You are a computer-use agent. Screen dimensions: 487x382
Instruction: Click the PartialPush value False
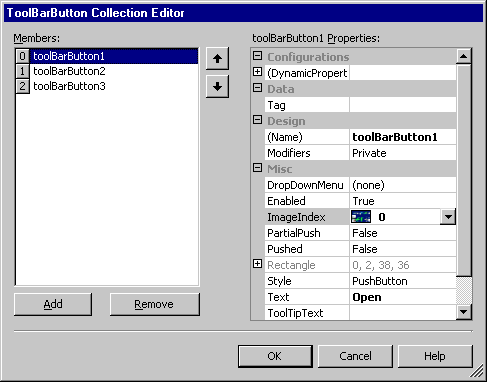(403, 233)
